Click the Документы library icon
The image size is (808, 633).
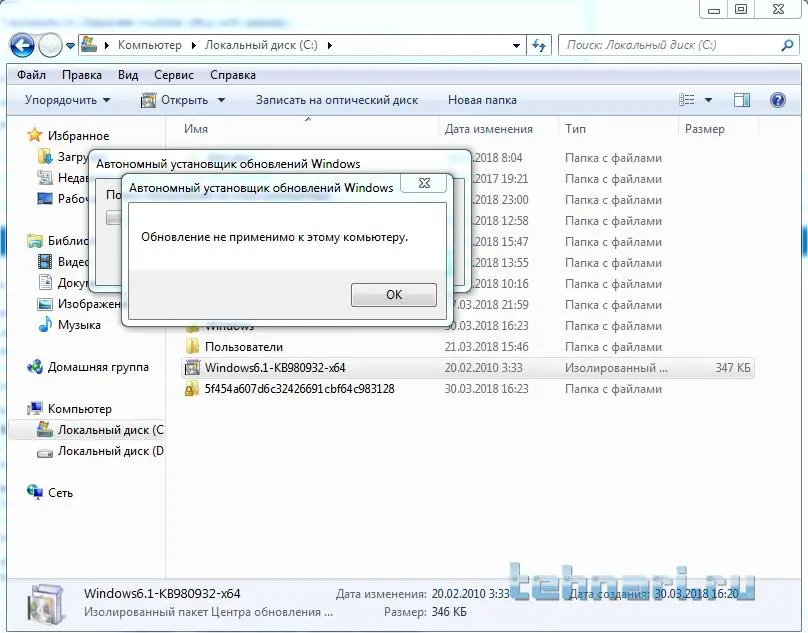pyautogui.click(x=45, y=282)
